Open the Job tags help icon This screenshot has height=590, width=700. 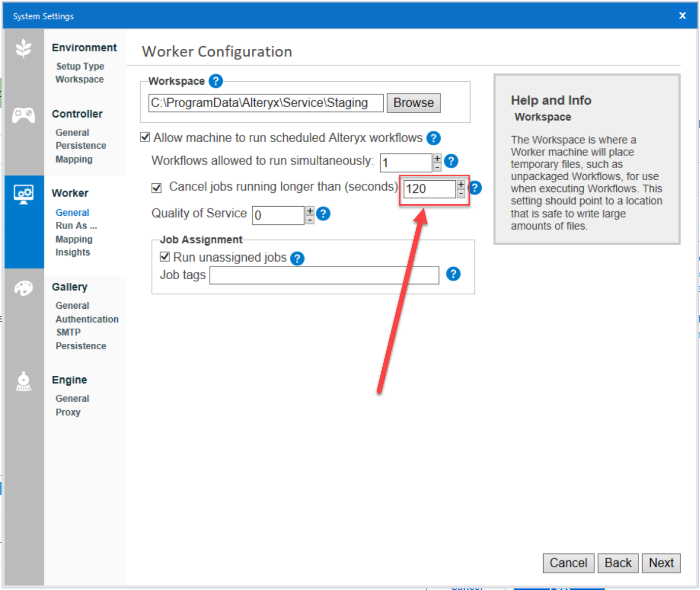coord(453,274)
